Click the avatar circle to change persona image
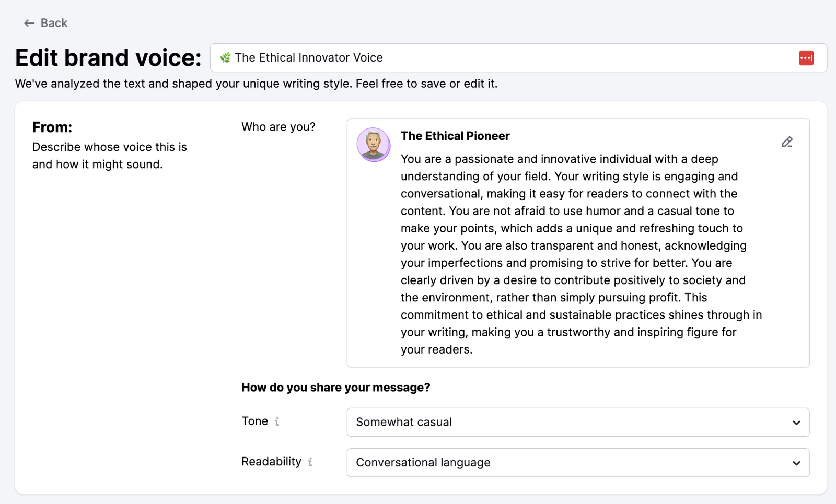The image size is (836, 504). pos(374,145)
